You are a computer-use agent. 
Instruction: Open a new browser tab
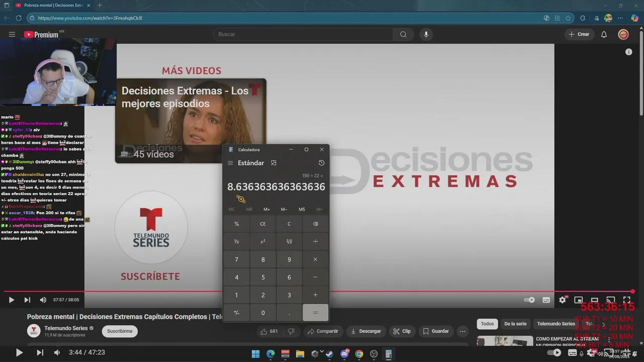100,5
